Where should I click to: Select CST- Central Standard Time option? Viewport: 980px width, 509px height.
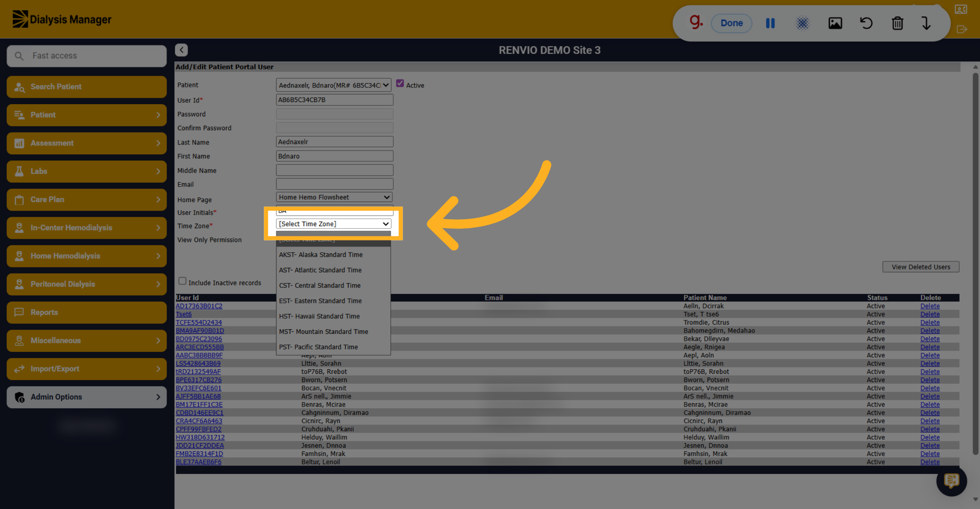333,285
